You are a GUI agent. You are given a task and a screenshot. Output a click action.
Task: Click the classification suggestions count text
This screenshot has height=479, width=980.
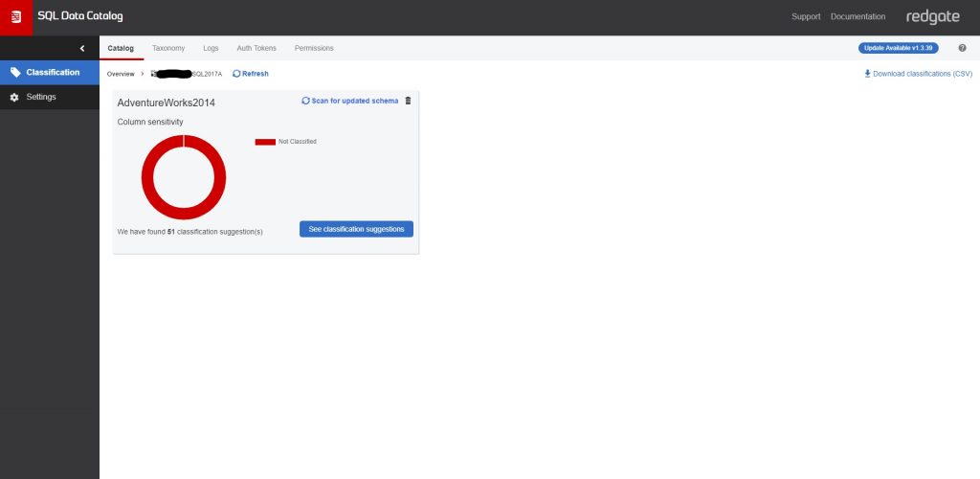click(190, 232)
